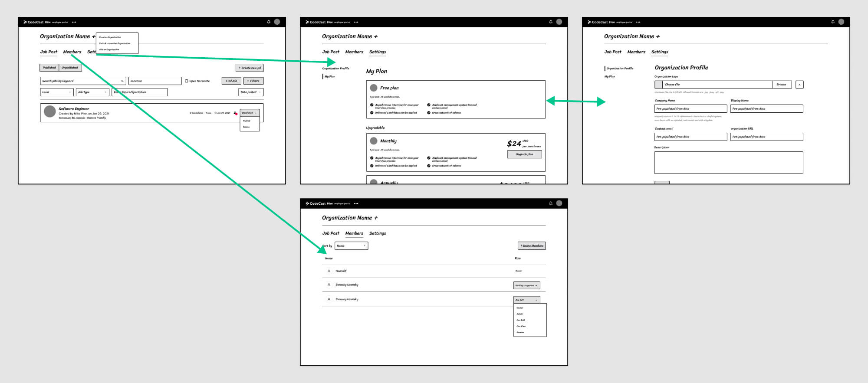Choose Admin from the open role menu
The width and height of the screenshot is (868, 383).
tap(520, 314)
